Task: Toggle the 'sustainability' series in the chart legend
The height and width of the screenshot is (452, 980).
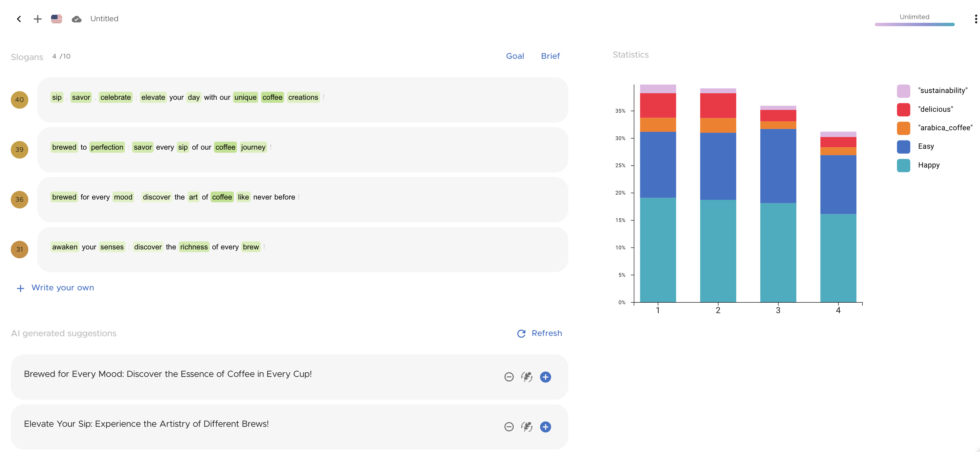Action: pos(904,90)
